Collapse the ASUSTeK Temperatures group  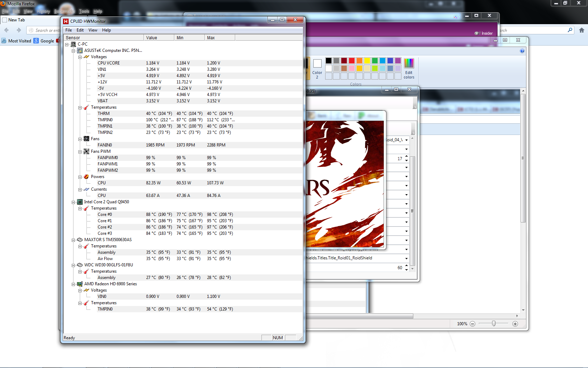click(x=80, y=108)
